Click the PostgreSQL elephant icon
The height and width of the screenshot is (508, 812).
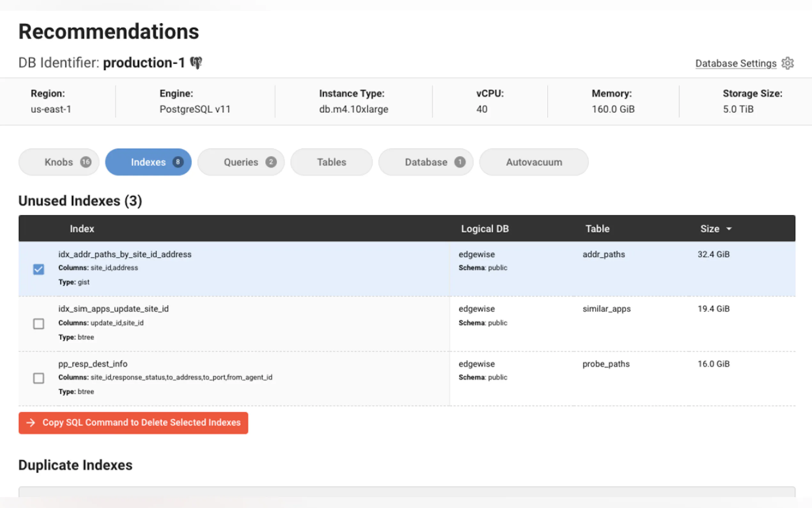[x=196, y=62]
